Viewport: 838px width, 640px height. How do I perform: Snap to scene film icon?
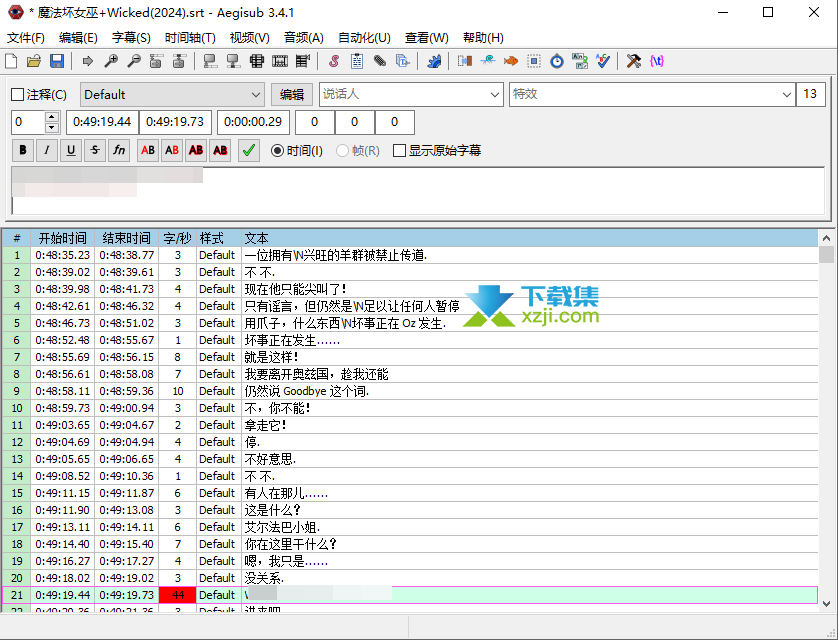pyautogui.click(x=280, y=61)
